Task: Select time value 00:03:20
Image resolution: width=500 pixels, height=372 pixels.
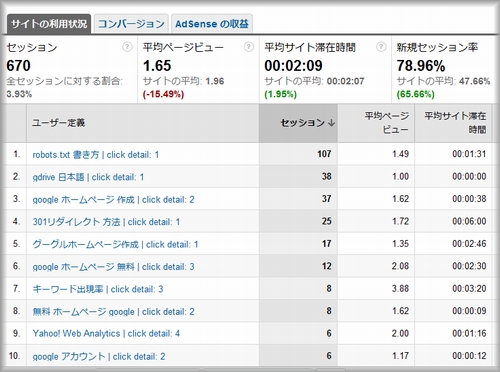Action: pyautogui.click(x=469, y=288)
